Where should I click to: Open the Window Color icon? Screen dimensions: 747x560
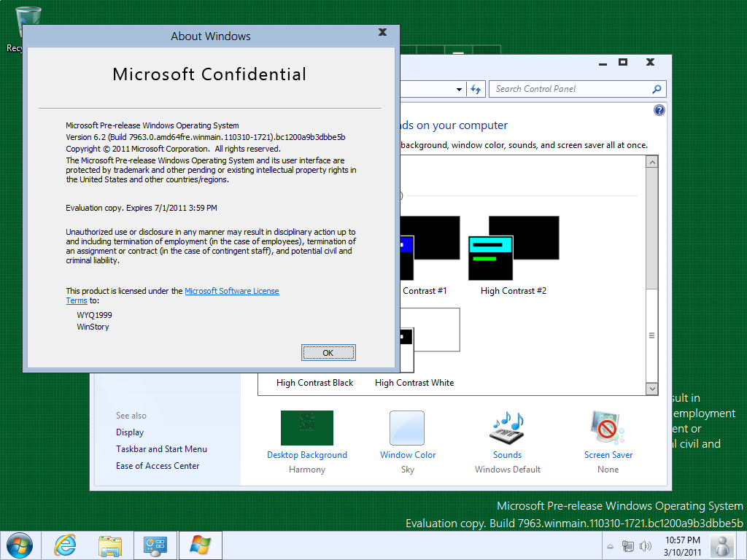[407, 428]
